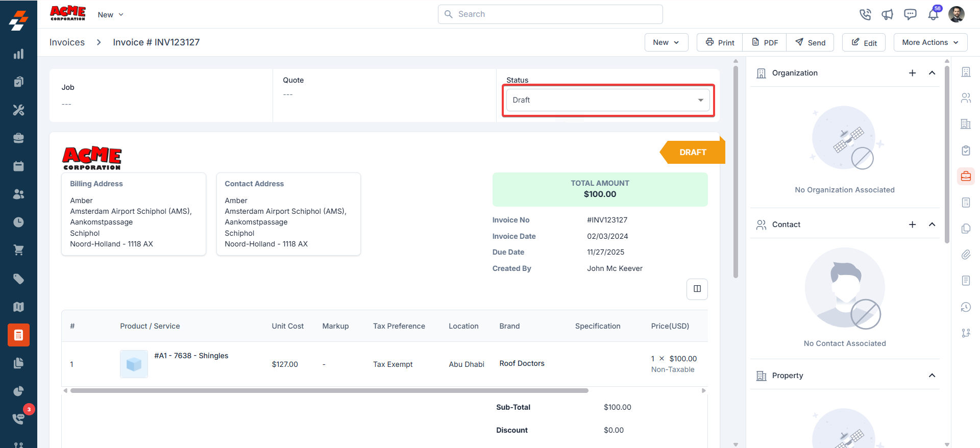Open the More Actions dropdown
The width and height of the screenshot is (980, 448).
click(930, 42)
